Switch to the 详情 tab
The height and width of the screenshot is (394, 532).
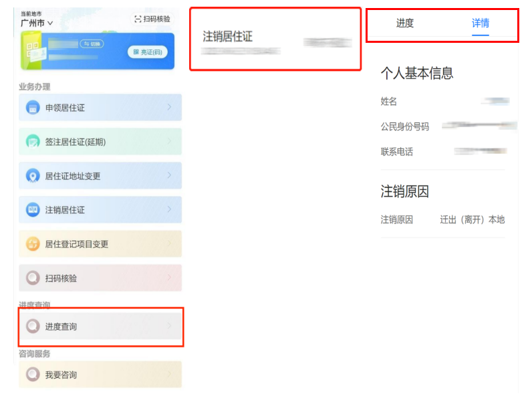tap(480, 23)
